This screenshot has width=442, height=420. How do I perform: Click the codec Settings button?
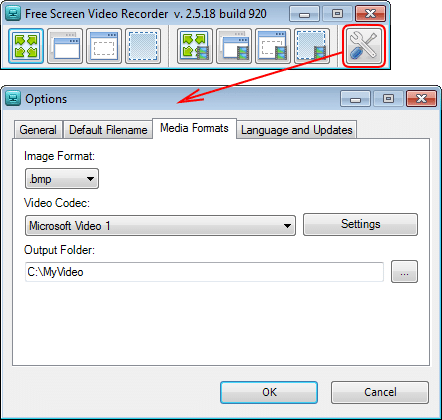pos(360,224)
